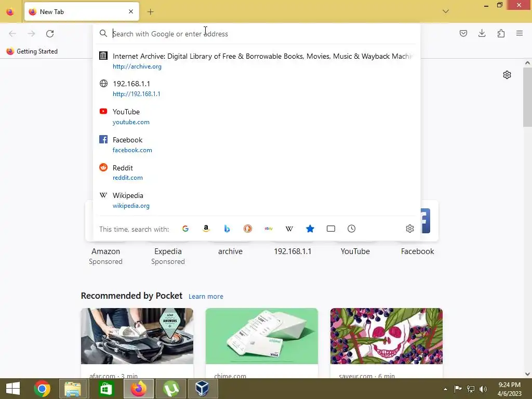Image resolution: width=532 pixels, height=399 pixels.
Task: Open the Facebook shortcut tile label
Action: (417, 251)
